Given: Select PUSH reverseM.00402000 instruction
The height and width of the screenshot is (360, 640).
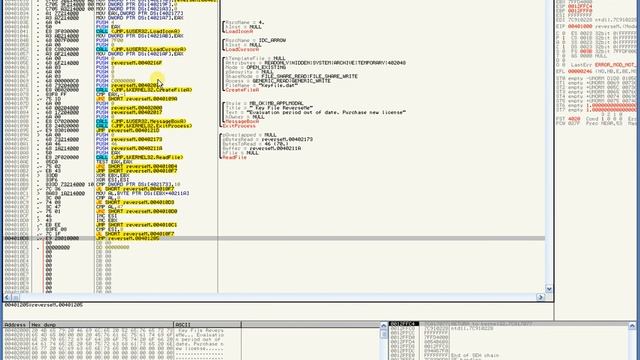Looking at the screenshot, I should click(x=129, y=108).
